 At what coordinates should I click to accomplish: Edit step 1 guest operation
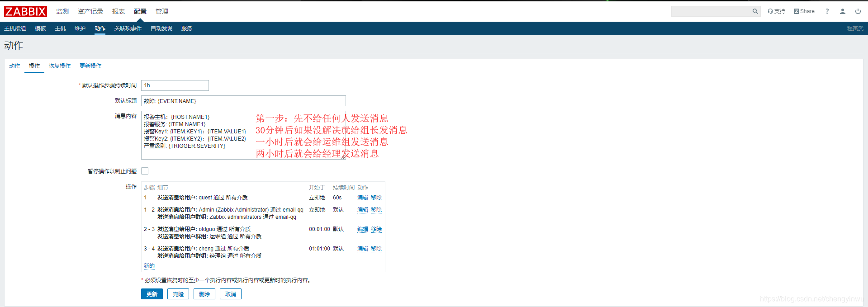point(363,198)
